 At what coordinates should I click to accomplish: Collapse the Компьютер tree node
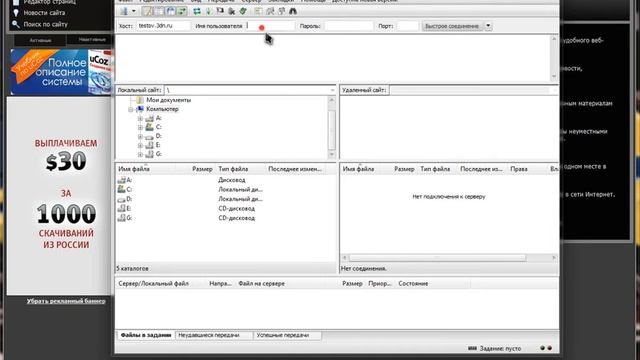[x=131, y=109]
